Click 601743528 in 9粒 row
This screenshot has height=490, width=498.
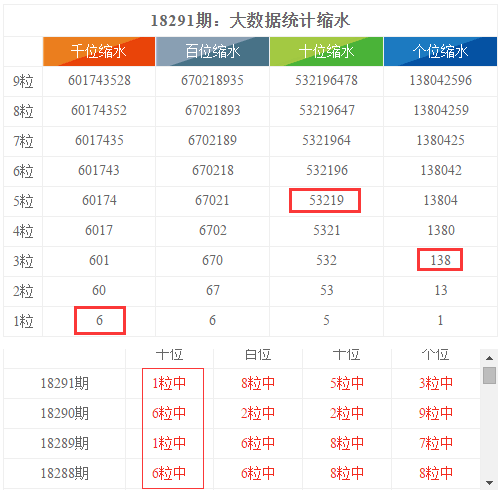point(99,80)
